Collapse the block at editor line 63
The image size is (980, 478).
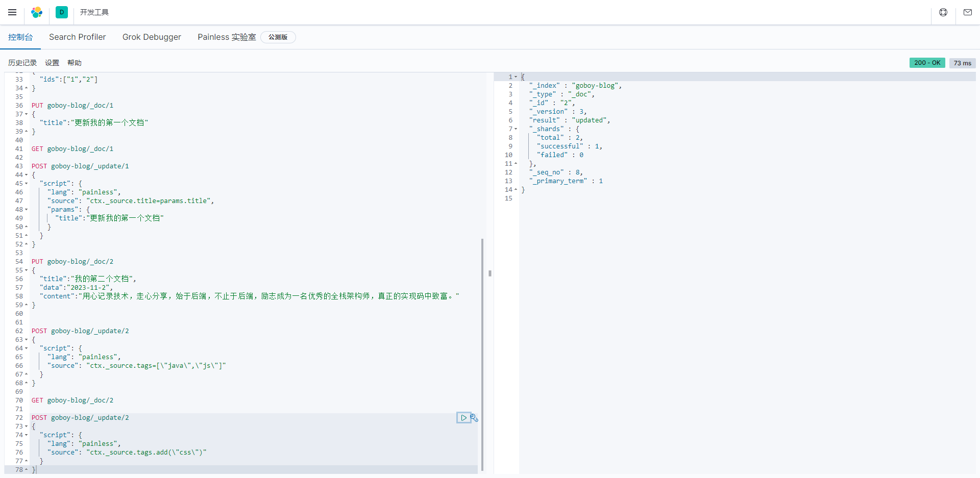pyautogui.click(x=27, y=340)
